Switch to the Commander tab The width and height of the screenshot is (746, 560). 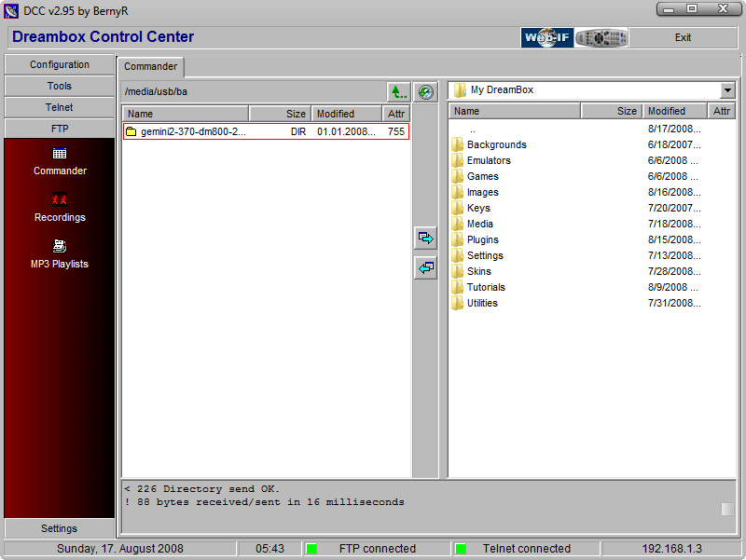(x=151, y=66)
